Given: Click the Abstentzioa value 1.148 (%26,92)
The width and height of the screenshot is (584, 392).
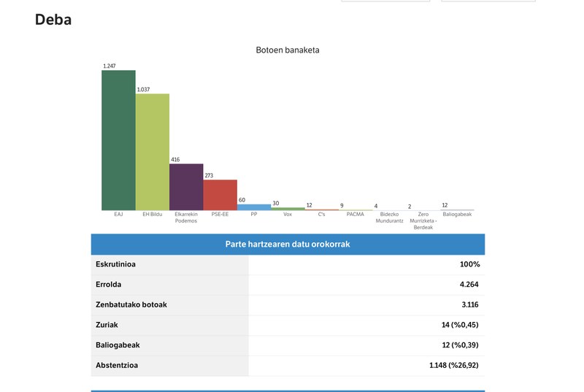Looking at the screenshot, I should 453,365.
